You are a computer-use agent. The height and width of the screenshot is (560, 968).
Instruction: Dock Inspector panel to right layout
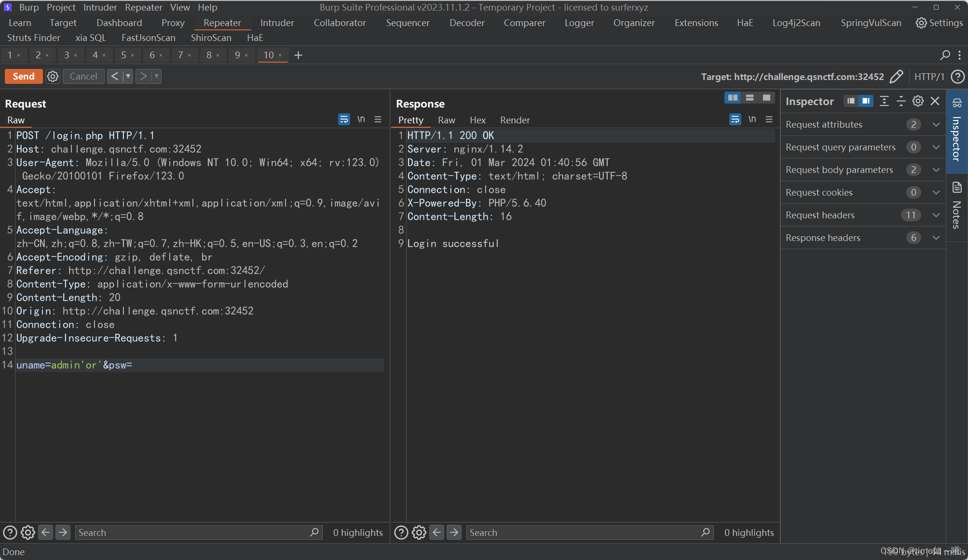point(866,101)
